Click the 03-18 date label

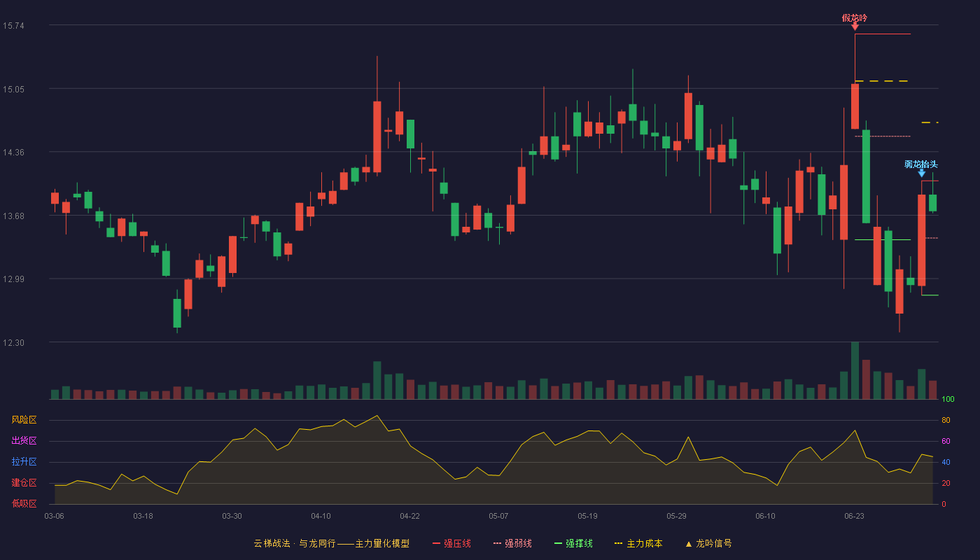(x=143, y=516)
